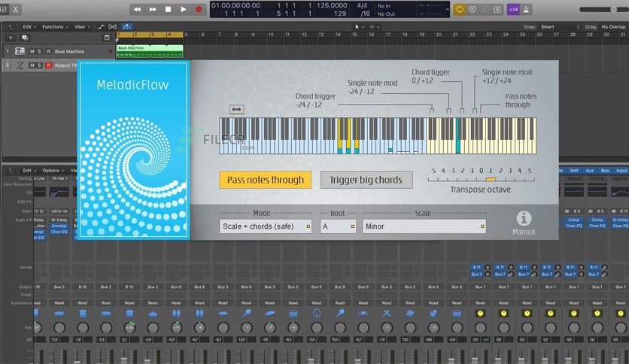This screenshot has height=364, width=629.
Task: Open the Mode dropdown Scale + chords (safe)
Action: [265, 226]
